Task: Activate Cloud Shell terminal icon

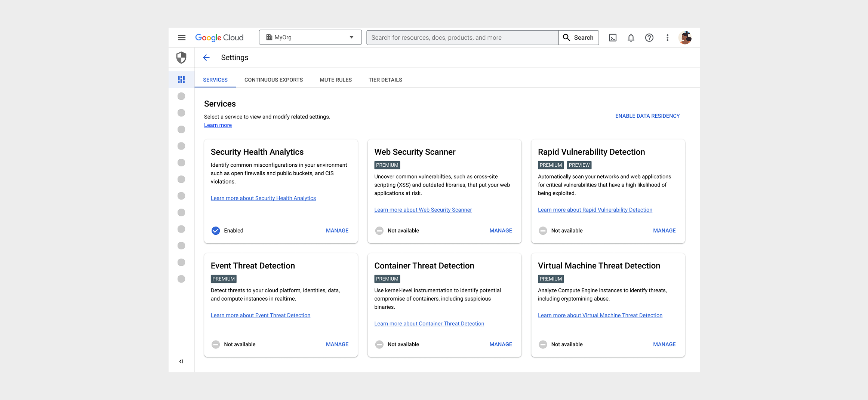Action: pos(613,38)
